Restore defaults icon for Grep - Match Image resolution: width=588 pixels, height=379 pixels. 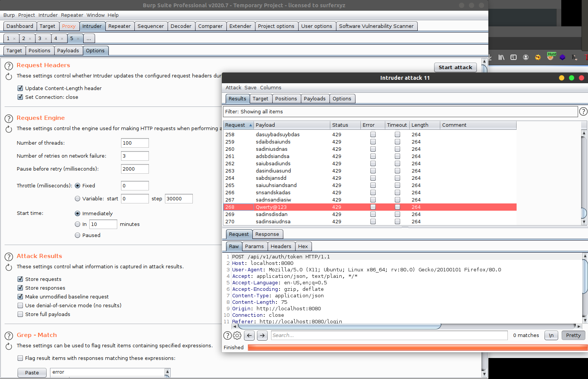tap(9, 347)
